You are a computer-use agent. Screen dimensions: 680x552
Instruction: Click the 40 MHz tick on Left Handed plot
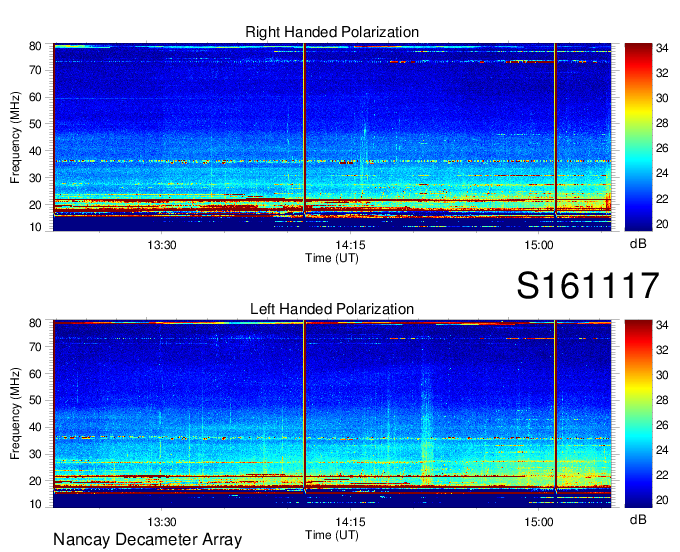tap(35, 427)
